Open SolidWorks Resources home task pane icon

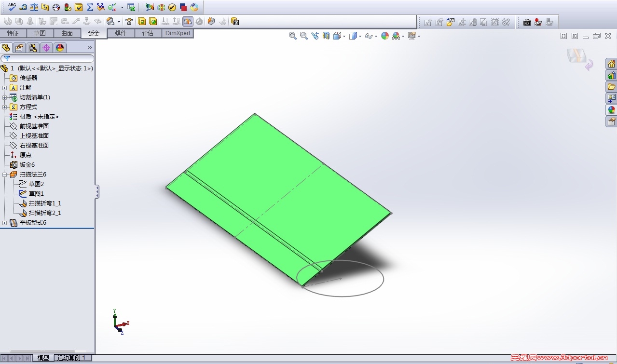[x=611, y=64]
